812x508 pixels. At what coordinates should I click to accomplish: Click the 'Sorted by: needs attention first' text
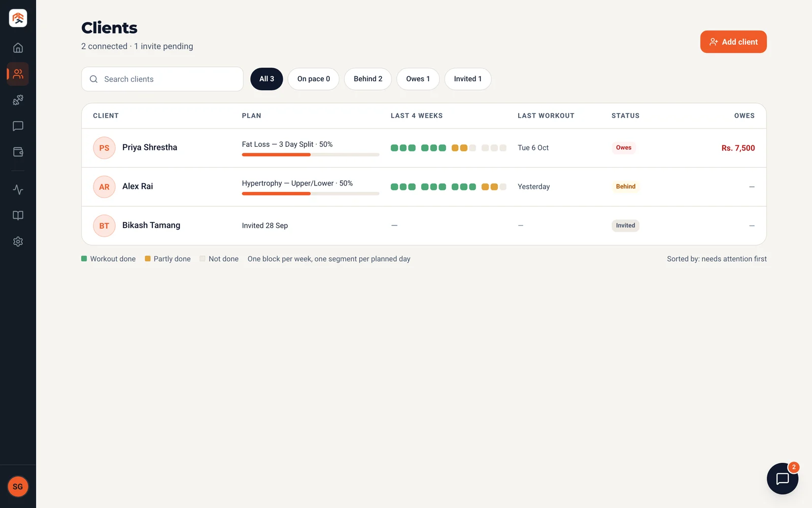[717, 259]
